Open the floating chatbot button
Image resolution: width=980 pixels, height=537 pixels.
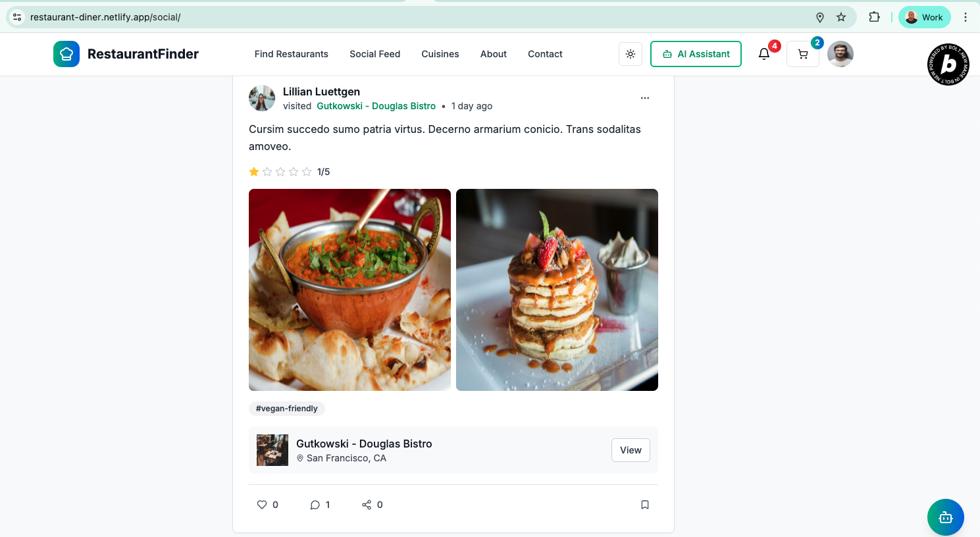pos(946,517)
